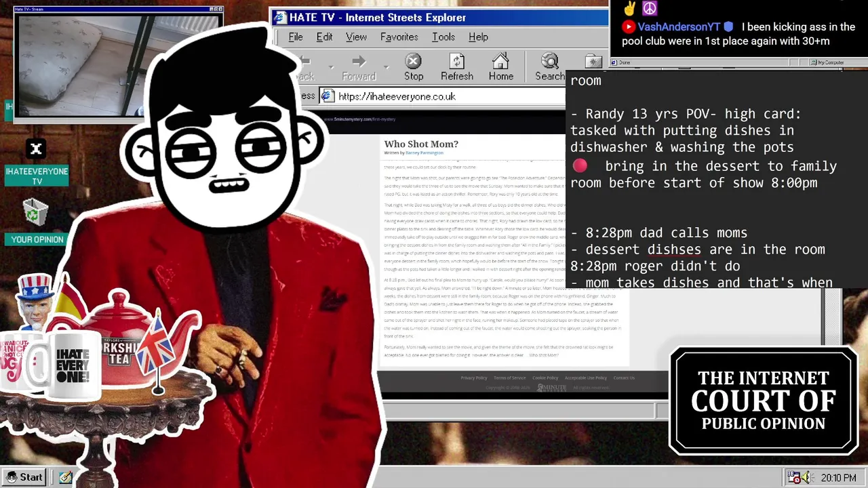Open the Contact Us footer link
This screenshot has width=868, height=488.
(x=624, y=378)
